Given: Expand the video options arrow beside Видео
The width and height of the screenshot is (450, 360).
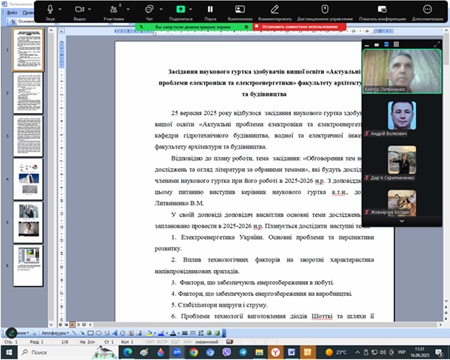Looking at the screenshot, I should point(90,9).
